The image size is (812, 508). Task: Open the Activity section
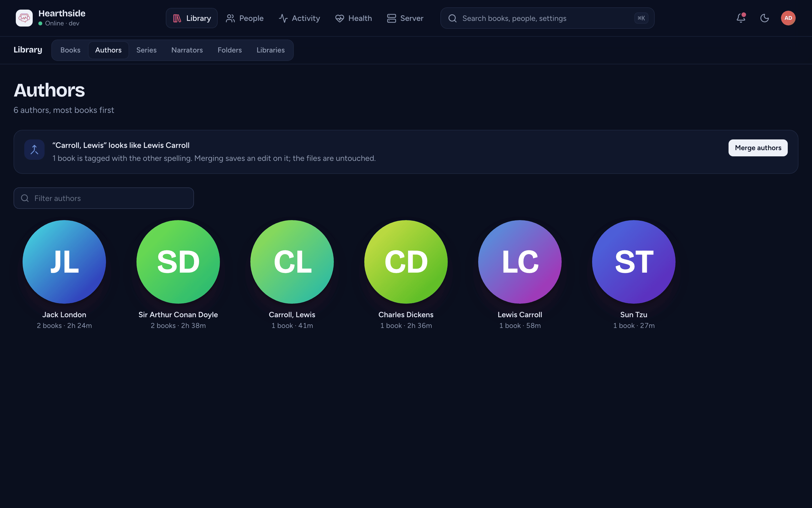pyautogui.click(x=299, y=18)
